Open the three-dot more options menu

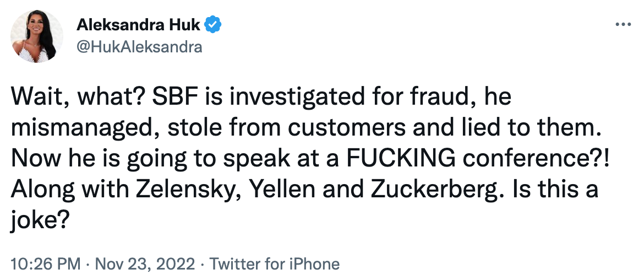click(622, 25)
